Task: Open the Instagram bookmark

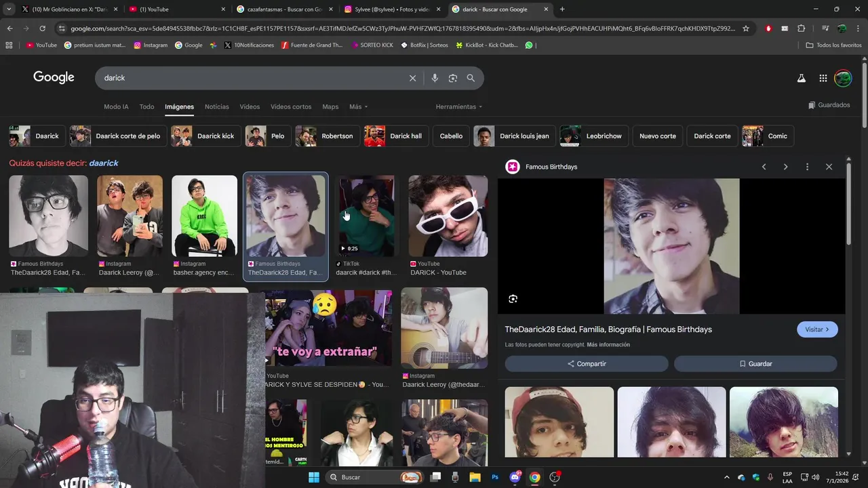Action: (151, 45)
